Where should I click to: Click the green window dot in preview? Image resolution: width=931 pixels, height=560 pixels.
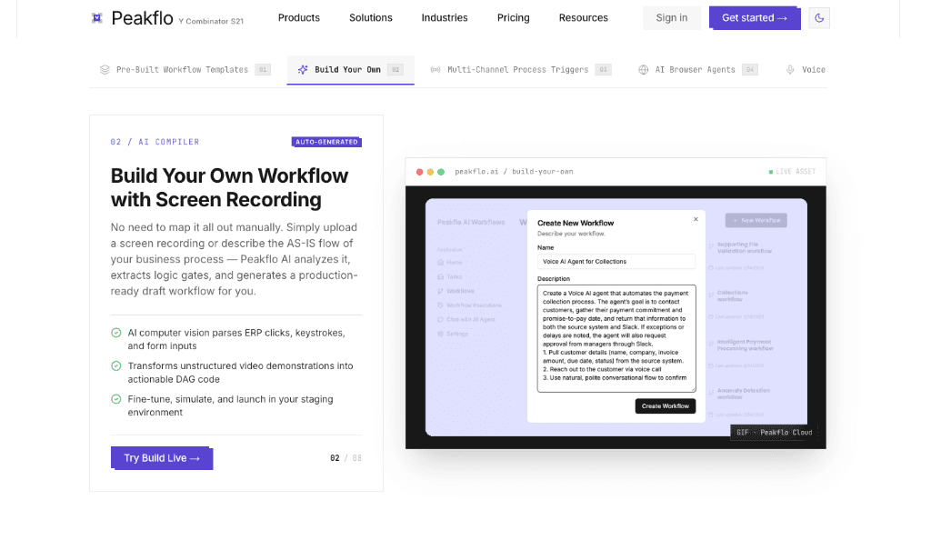pyautogui.click(x=441, y=172)
